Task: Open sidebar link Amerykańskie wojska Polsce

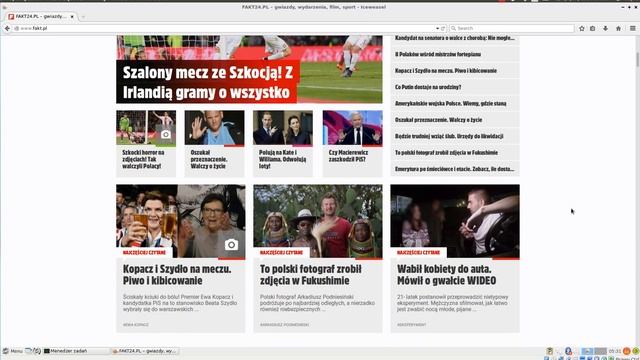Action: (451, 103)
